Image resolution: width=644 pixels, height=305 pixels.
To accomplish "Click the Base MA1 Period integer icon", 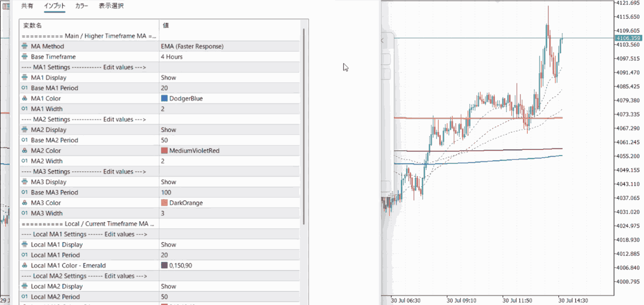I will point(25,88).
